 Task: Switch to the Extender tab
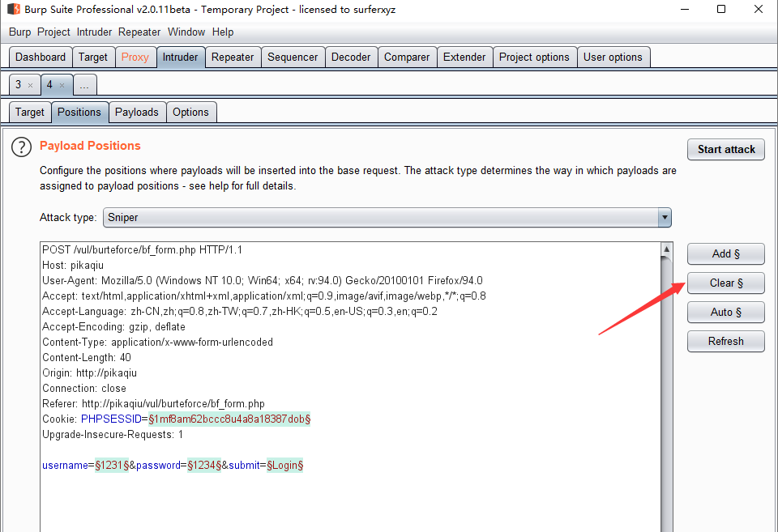pos(464,57)
